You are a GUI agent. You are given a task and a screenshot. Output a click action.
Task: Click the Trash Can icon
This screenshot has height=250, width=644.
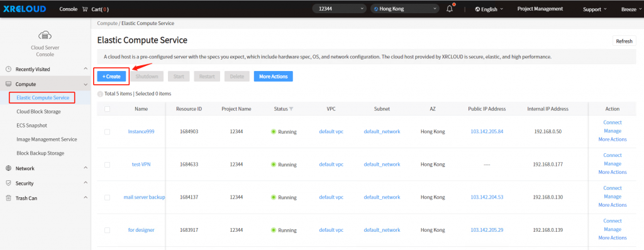9,198
